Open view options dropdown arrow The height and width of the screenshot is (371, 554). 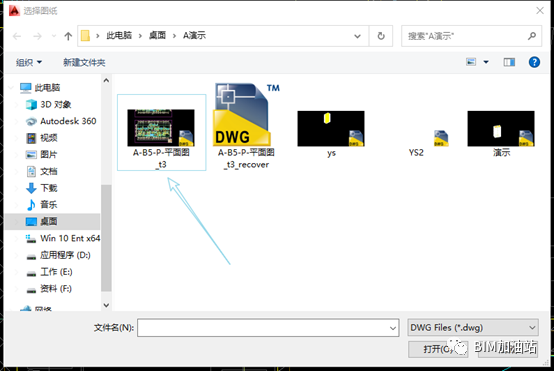tap(486, 62)
